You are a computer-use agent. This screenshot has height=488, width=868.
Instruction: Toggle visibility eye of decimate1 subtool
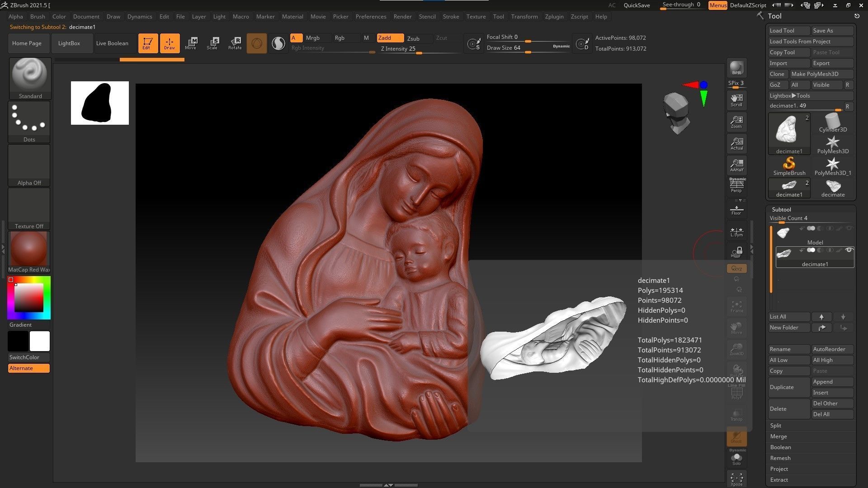point(849,250)
